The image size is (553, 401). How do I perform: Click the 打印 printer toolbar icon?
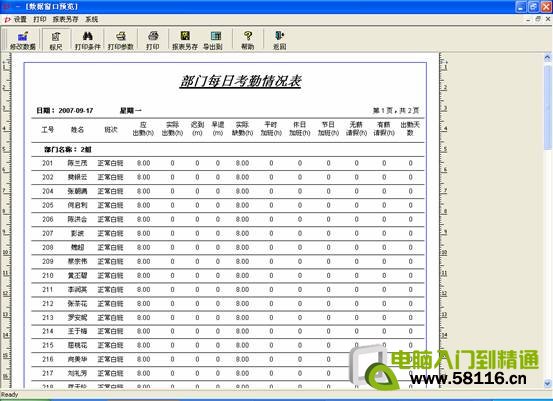tap(153, 40)
